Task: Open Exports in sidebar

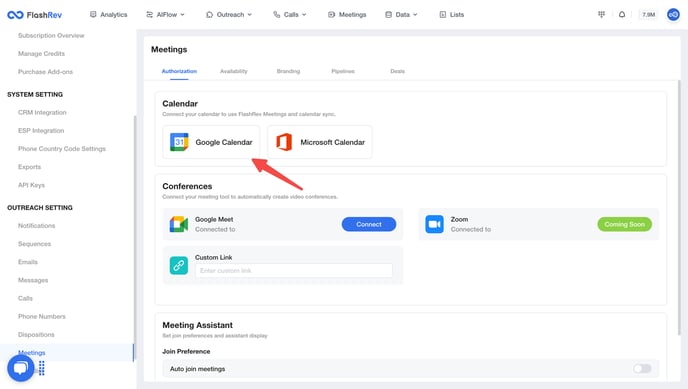Action: click(x=29, y=167)
